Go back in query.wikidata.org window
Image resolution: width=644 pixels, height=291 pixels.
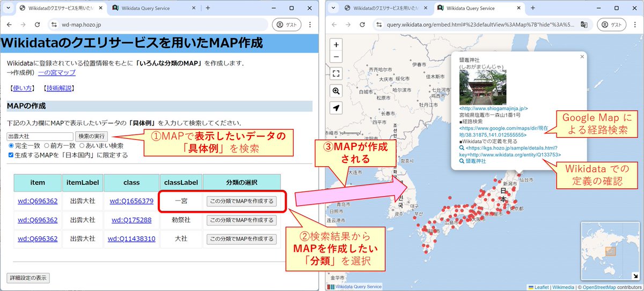pos(333,25)
